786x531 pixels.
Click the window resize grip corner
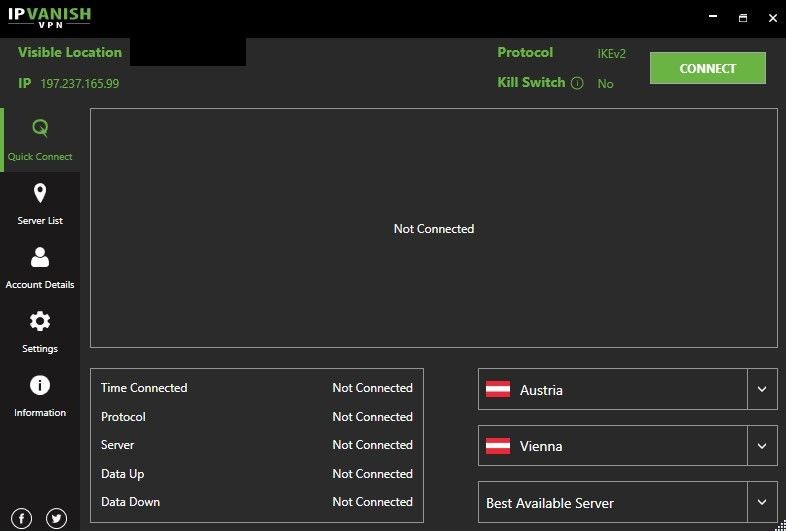(x=781, y=526)
